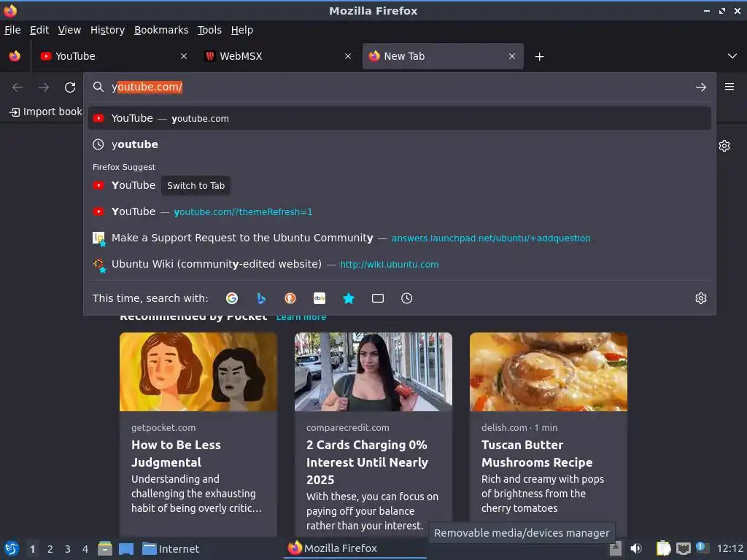Click the 'How to Be Less Judgmental' headline

click(x=176, y=454)
